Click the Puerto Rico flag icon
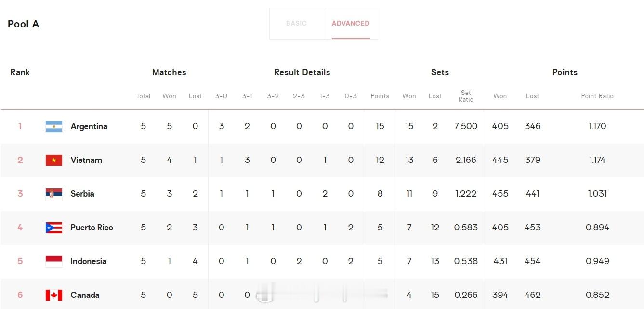 coord(54,228)
